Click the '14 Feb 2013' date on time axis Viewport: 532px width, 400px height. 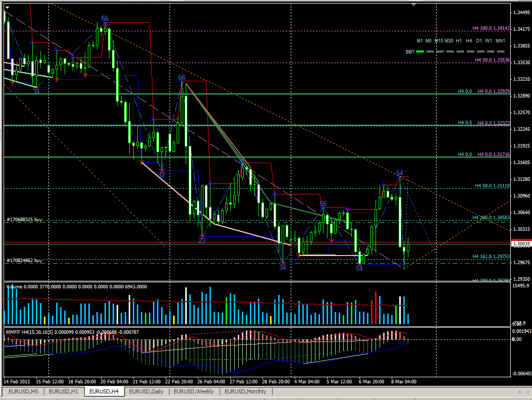tap(16, 382)
